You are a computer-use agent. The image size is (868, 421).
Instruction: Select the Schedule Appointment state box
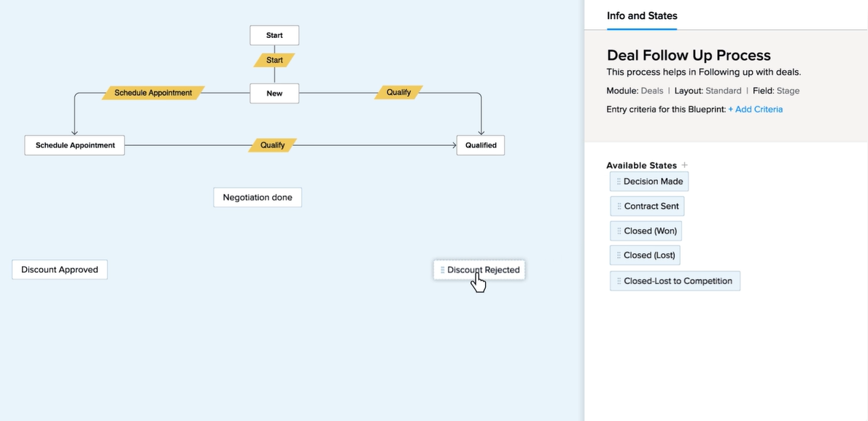[74, 145]
